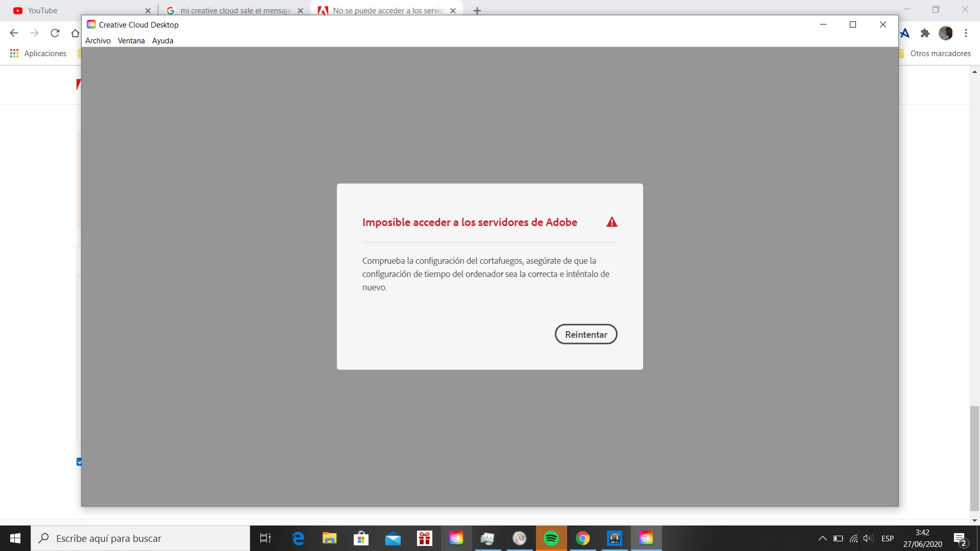The height and width of the screenshot is (551, 980).
Task: Open new browser tab with plus button
Action: tap(477, 11)
